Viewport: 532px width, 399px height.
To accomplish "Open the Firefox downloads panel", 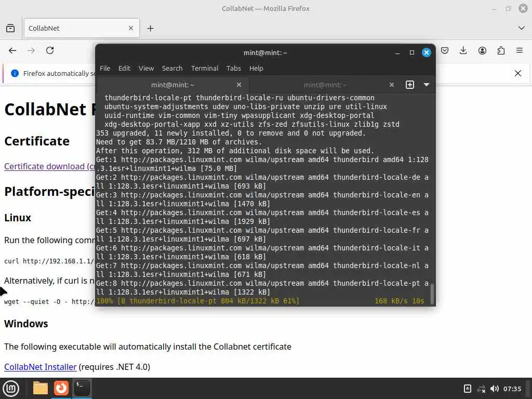I will coord(463,50).
